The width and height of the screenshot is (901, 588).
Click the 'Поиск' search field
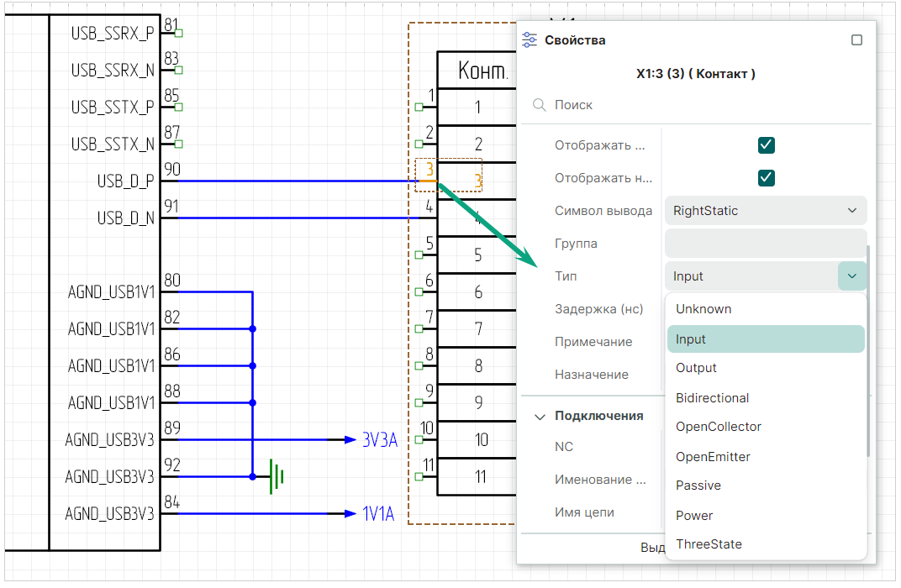698,105
